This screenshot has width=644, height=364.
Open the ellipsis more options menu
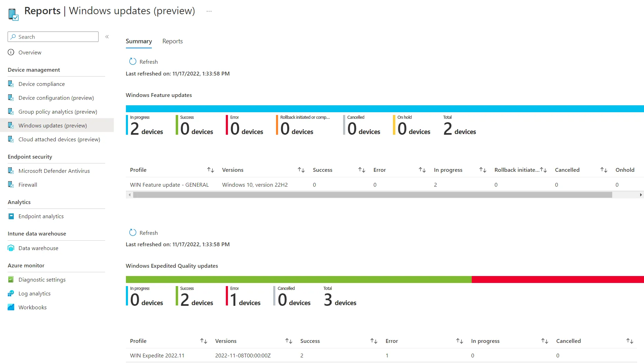(x=209, y=11)
